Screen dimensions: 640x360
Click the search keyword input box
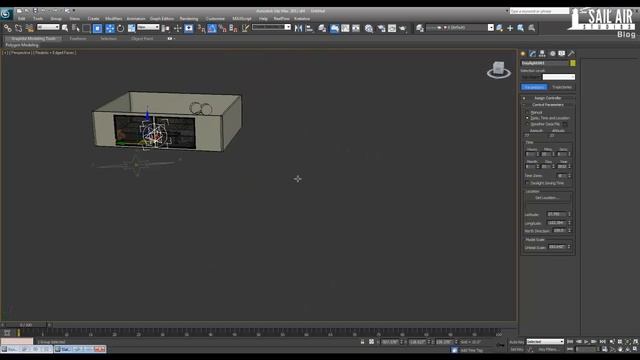539,11
